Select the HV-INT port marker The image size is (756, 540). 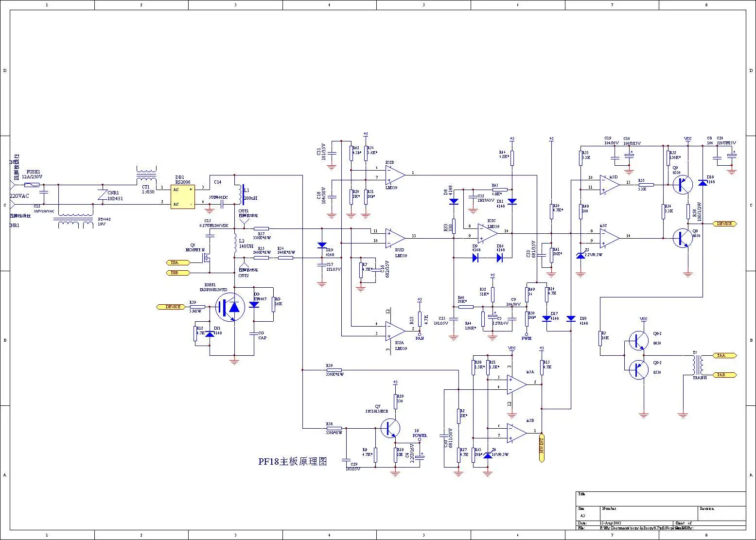click(542, 447)
